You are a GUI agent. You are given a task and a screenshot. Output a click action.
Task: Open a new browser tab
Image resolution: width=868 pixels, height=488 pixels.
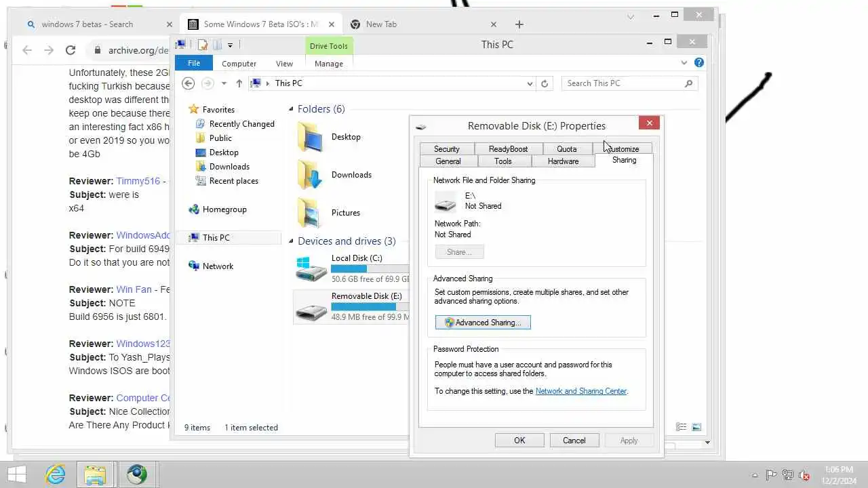[519, 24]
